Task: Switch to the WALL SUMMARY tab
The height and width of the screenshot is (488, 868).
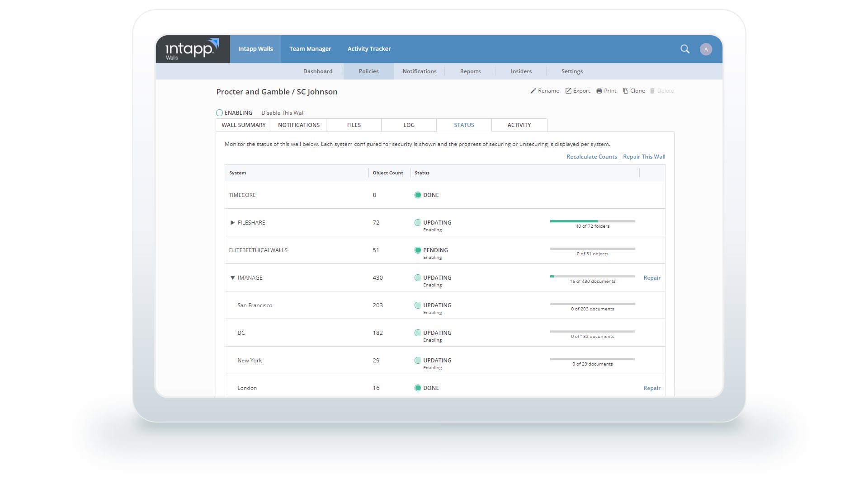Action: 244,125
